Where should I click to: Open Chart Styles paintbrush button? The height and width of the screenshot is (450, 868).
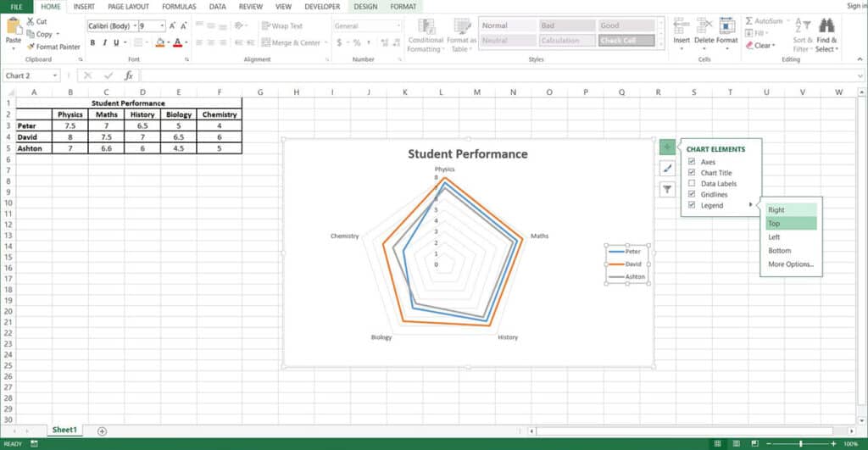click(x=667, y=169)
